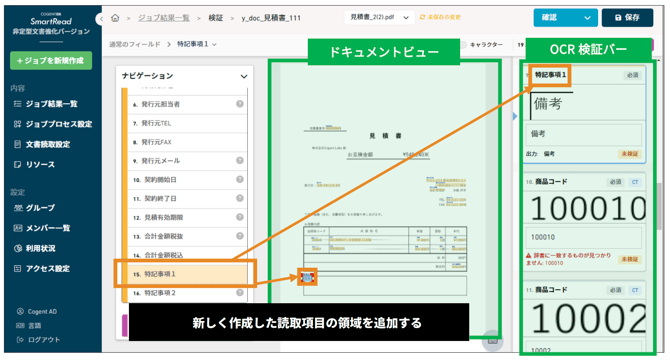Click 言語 in the sidebar

35,326
